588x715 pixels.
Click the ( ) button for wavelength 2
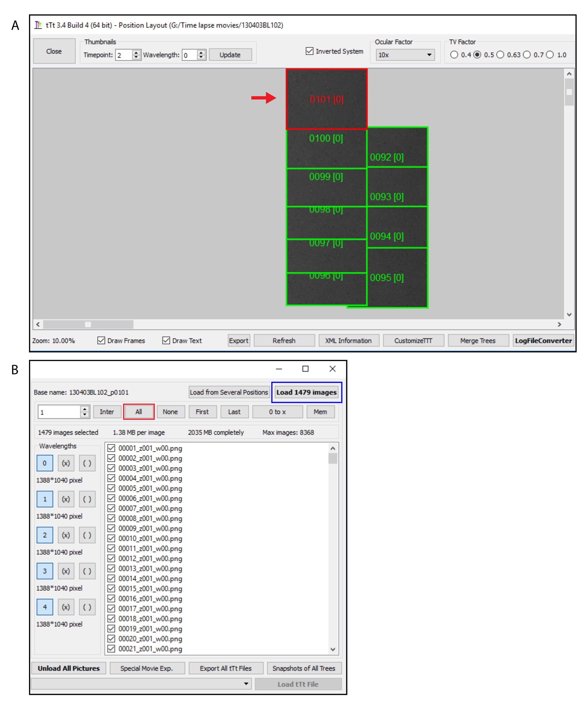tap(87, 535)
